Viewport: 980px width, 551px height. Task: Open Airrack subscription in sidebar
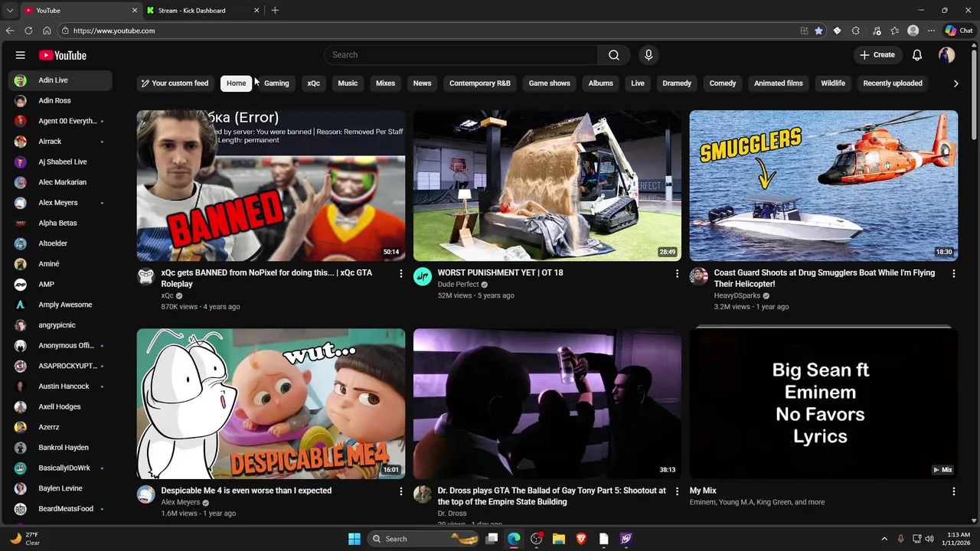pyautogui.click(x=60, y=142)
